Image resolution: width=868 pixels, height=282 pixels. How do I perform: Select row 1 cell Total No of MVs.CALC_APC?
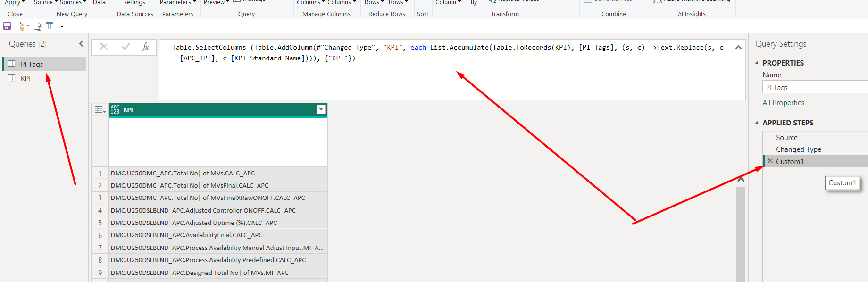pyautogui.click(x=218, y=173)
